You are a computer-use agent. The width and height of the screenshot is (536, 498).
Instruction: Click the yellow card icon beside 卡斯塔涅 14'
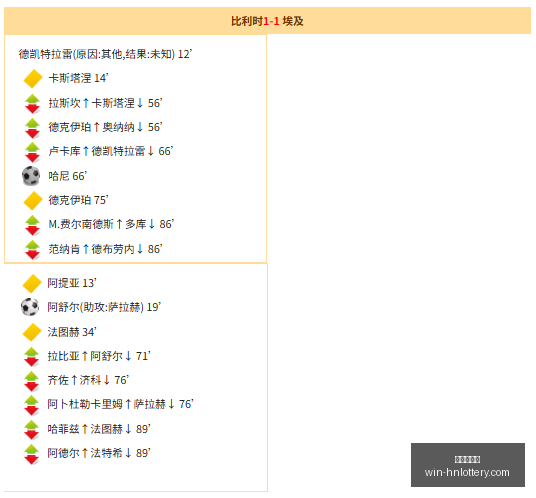[33, 79]
